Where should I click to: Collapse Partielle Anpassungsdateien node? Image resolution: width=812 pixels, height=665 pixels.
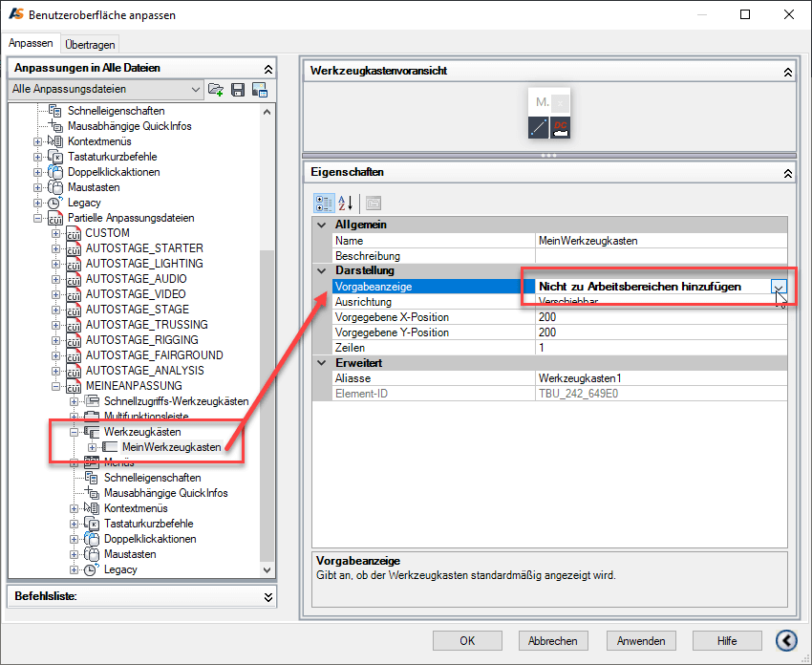(38, 218)
